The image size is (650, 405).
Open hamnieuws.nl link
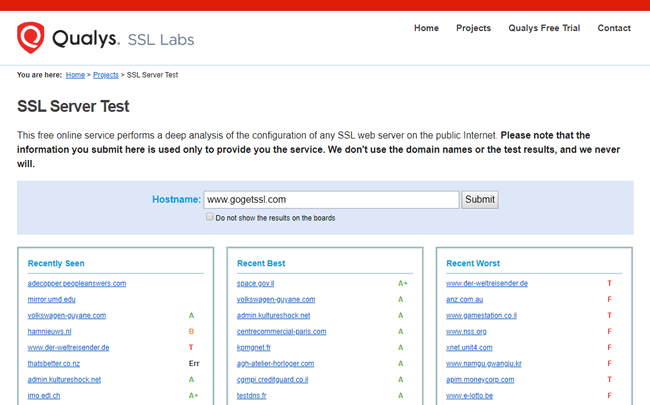coord(49,332)
